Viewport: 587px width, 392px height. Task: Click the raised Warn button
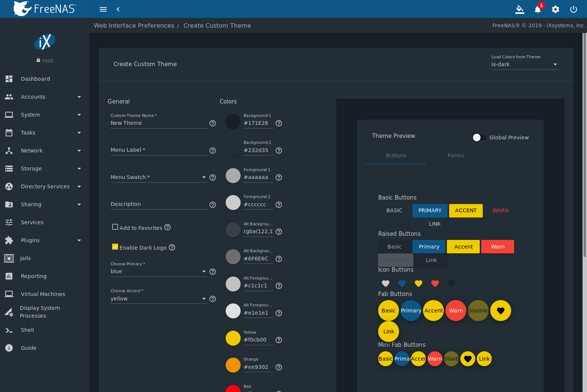[x=498, y=247]
